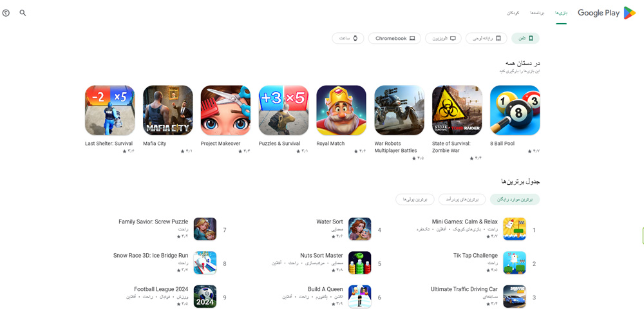This screenshot has width=644, height=322.
Task: Open the 8 Ball Pool game icon
Action: tap(515, 110)
